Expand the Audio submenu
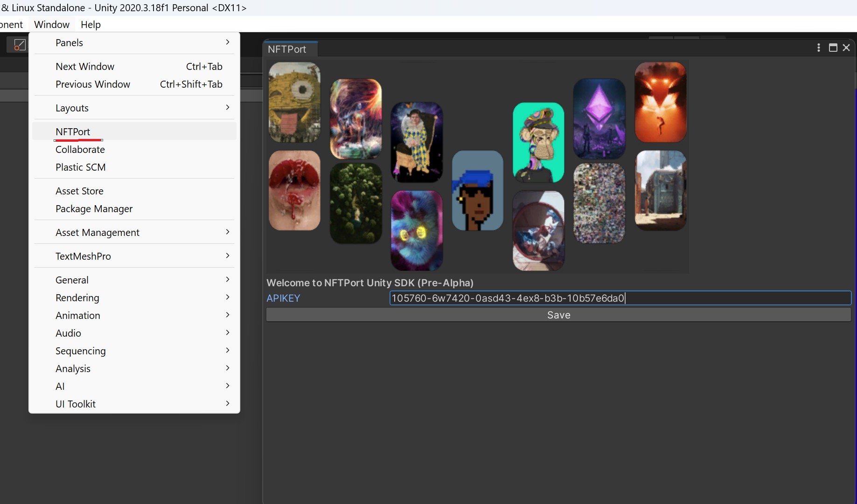Image resolution: width=857 pixels, height=504 pixels. click(x=134, y=333)
